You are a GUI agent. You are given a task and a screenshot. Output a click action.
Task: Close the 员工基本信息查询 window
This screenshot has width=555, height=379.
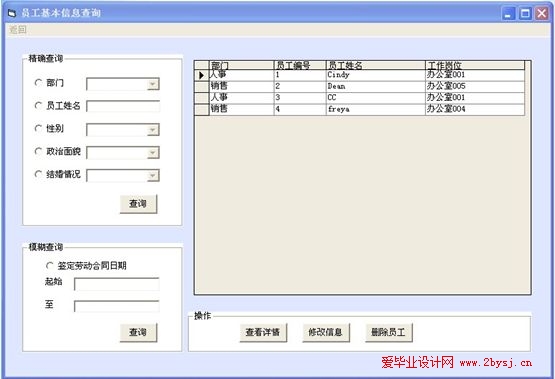point(542,13)
